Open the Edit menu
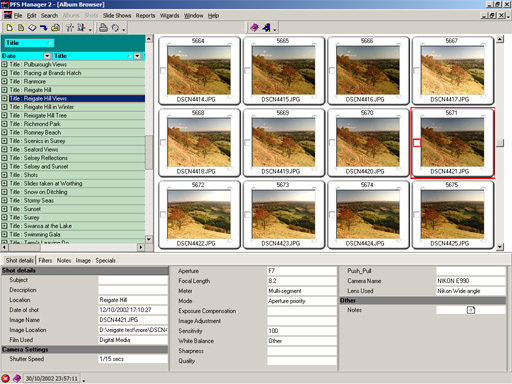 pyautogui.click(x=32, y=16)
